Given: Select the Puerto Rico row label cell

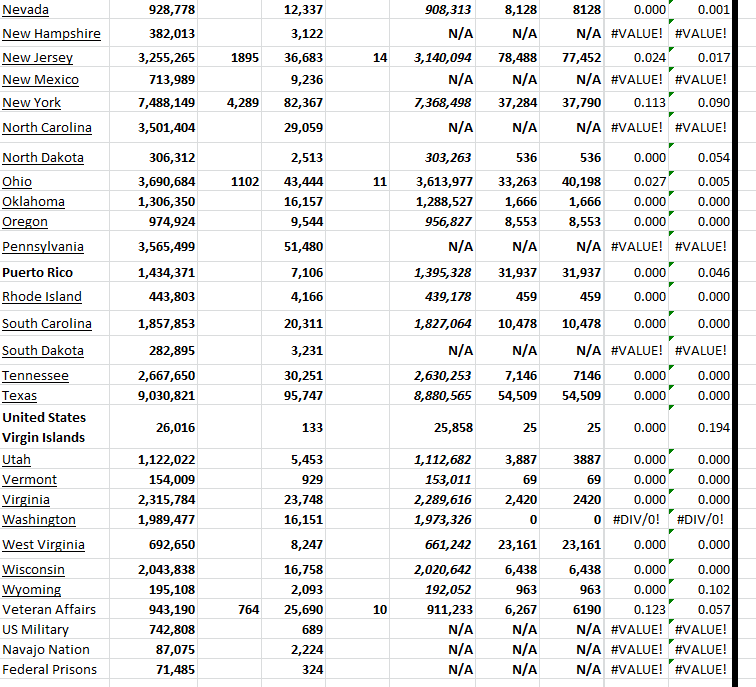Looking at the screenshot, I should pos(37,273).
